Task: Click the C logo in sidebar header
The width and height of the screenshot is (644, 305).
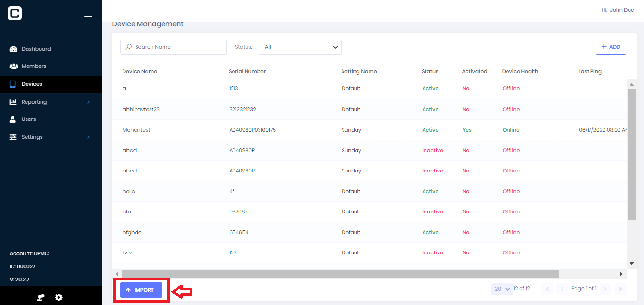Action: tap(14, 13)
